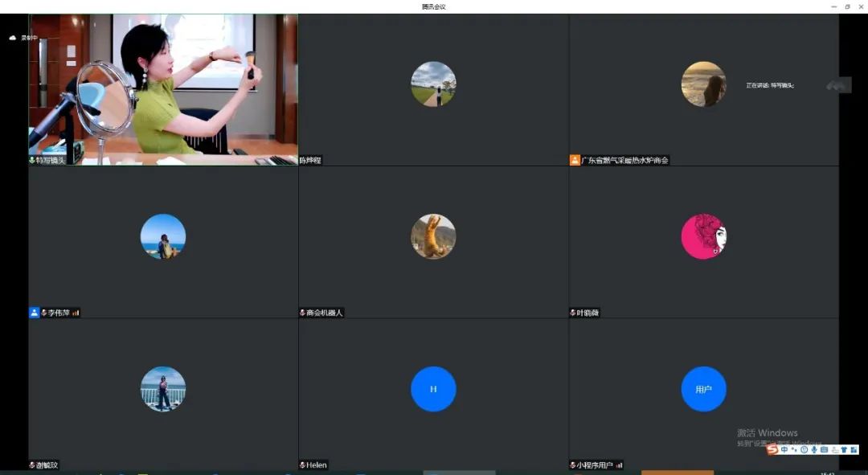Click the 腾讯会议 window title
The width and height of the screenshot is (868, 475).
point(433,6)
